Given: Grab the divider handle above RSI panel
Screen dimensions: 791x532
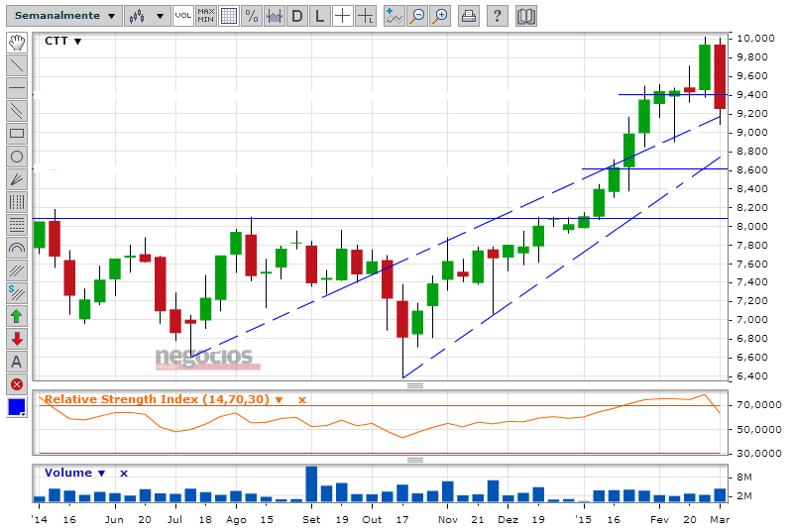Looking at the screenshot, I should click(415, 385).
